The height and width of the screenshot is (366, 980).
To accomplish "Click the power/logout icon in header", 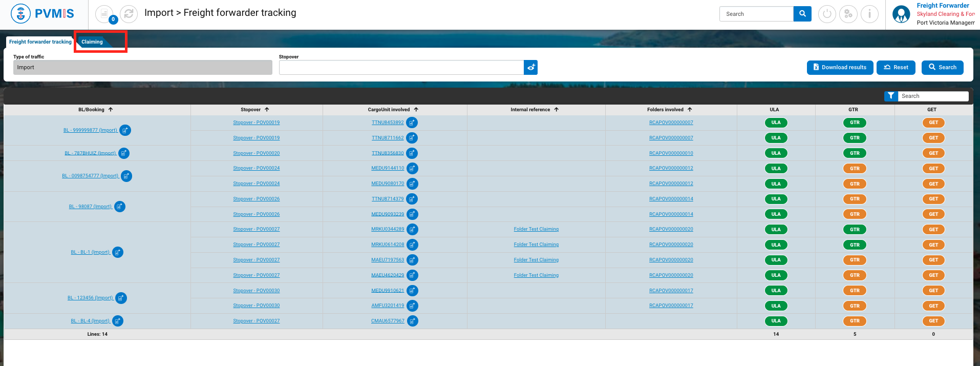I will tap(827, 14).
